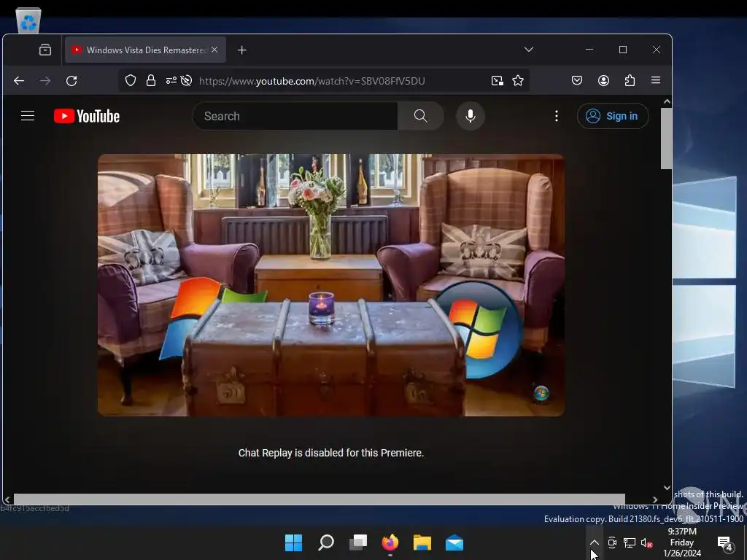Close the Firefox window
Image resolution: width=747 pixels, height=560 pixels.
(x=657, y=50)
